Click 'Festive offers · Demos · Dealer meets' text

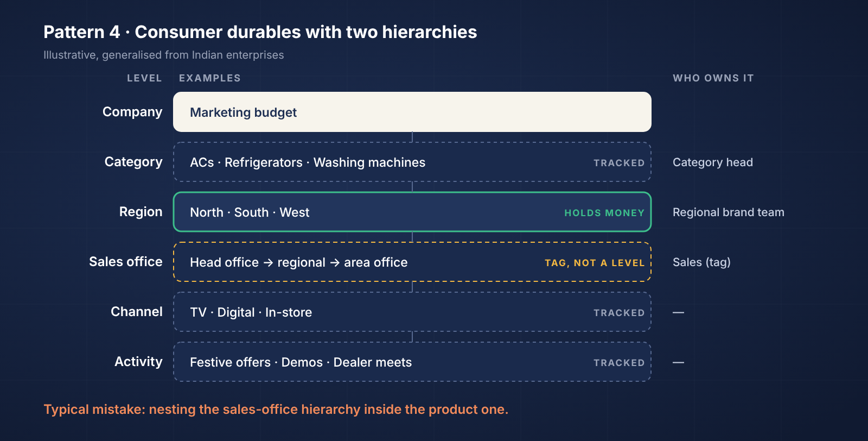tap(301, 362)
